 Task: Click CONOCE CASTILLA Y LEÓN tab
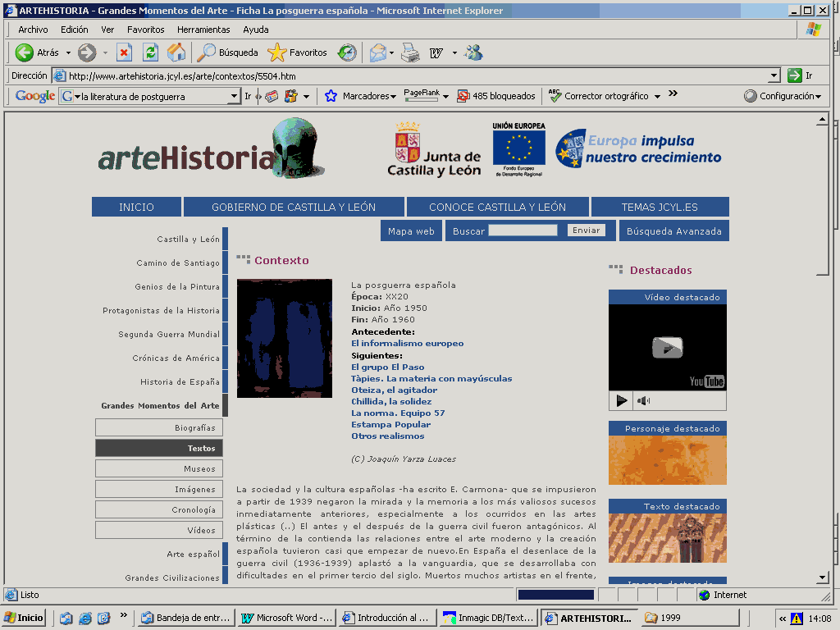498,207
